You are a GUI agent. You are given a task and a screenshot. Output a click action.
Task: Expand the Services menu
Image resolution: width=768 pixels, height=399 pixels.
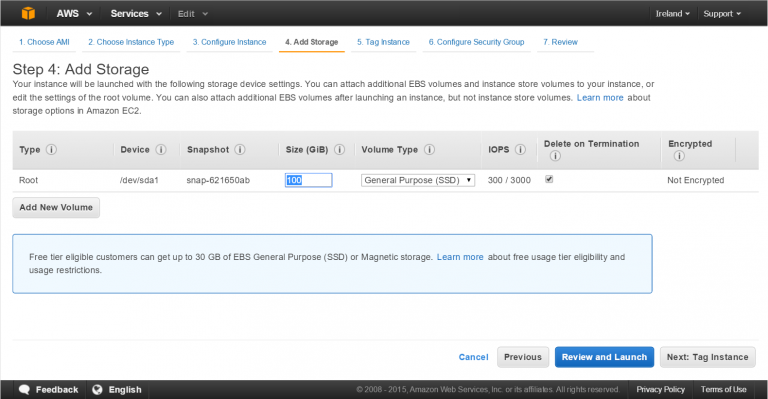[x=136, y=14]
